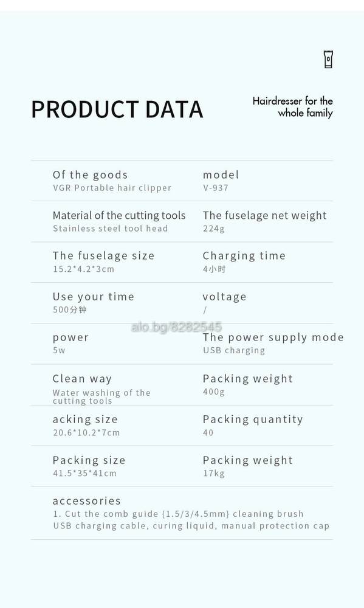Select the 'voltage' label

click(224, 297)
